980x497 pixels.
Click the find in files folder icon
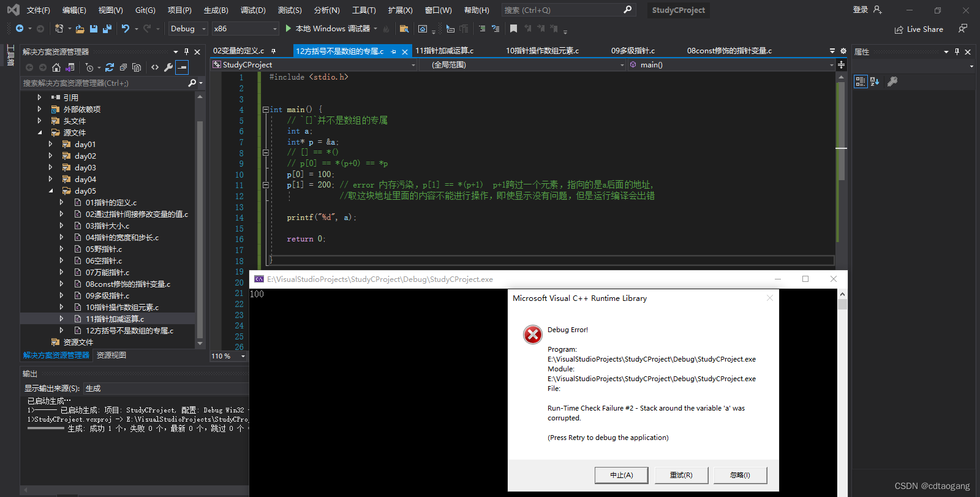click(x=404, y=29)
